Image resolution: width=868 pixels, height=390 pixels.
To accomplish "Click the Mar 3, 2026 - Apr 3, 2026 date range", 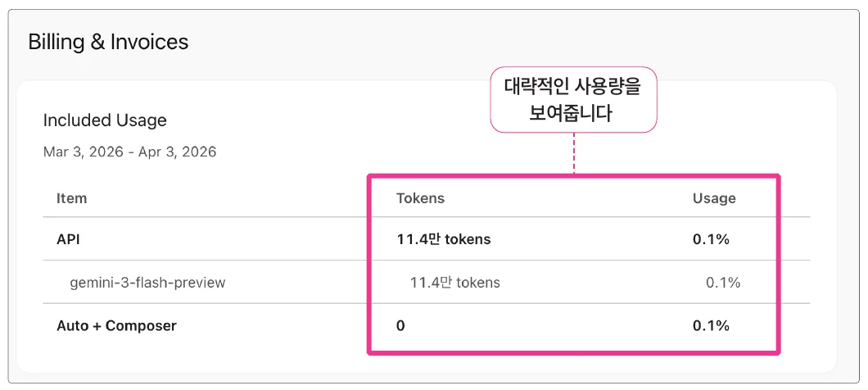I will [129, 152].
